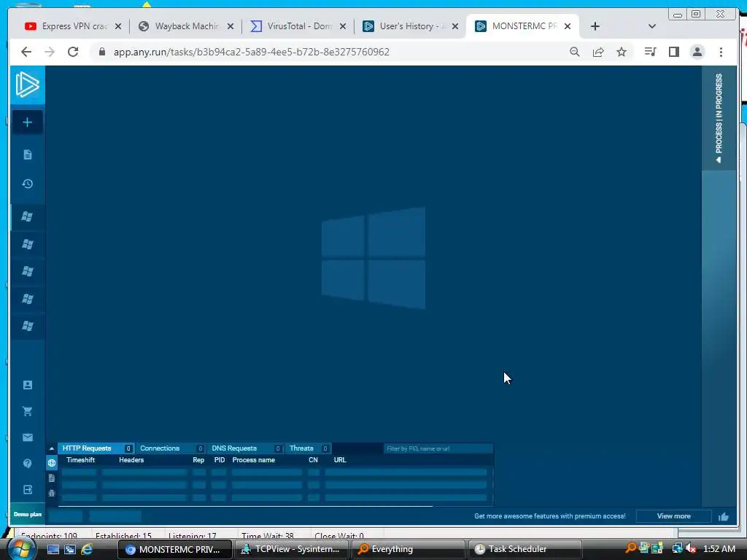Open the profile card icon in sidebar
747x560 pixels.
pyautogui.click(x=27, y=385)
